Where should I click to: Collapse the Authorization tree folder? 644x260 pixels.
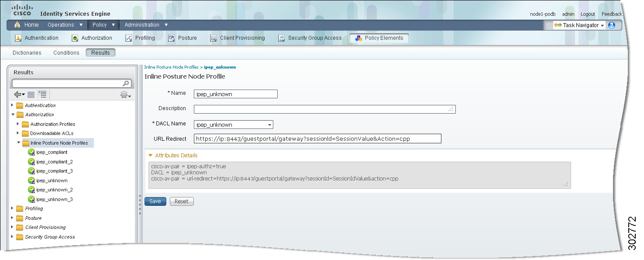(13, 114)
